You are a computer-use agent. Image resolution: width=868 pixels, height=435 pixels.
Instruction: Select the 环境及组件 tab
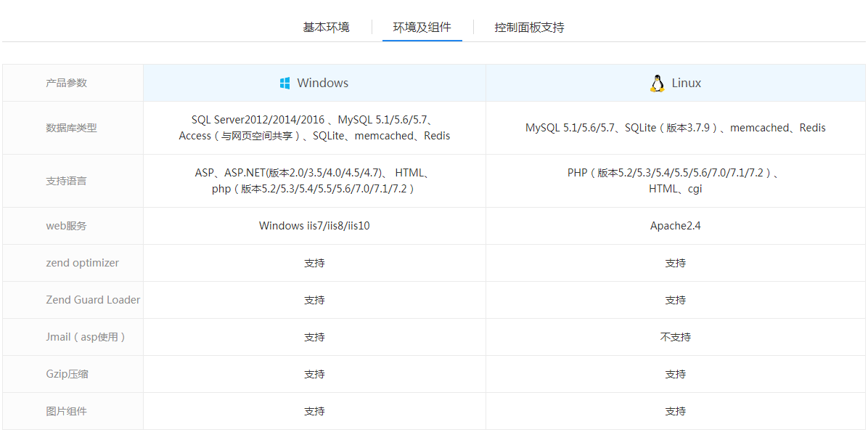(x=422, y=28)
